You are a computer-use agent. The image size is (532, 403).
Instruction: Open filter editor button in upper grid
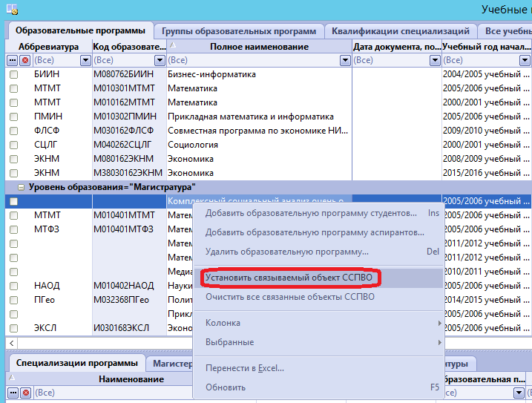click(12, 60)
